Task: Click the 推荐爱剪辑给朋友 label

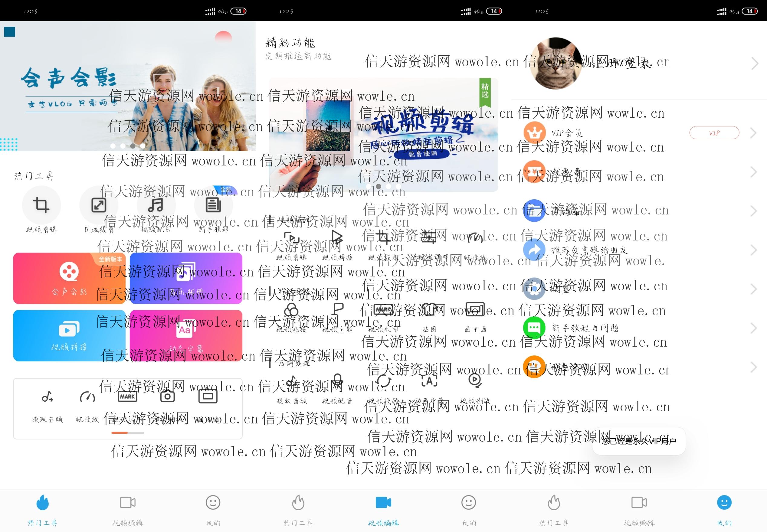Action: click(589, 250)
